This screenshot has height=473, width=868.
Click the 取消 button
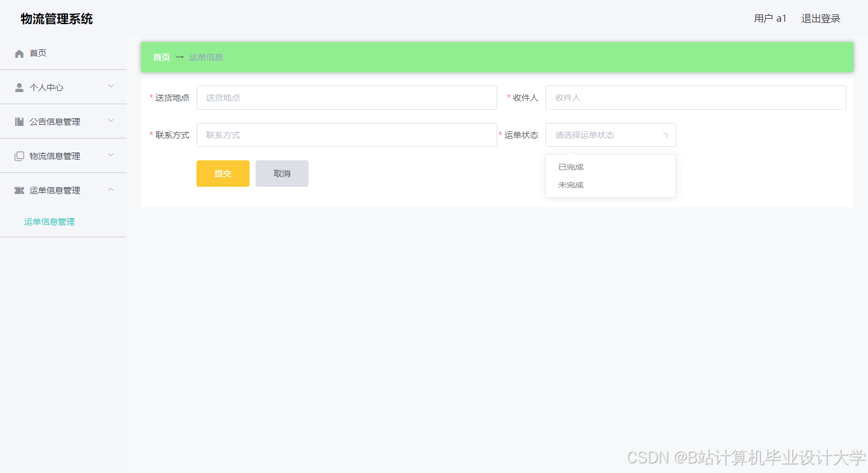[282, 174]
